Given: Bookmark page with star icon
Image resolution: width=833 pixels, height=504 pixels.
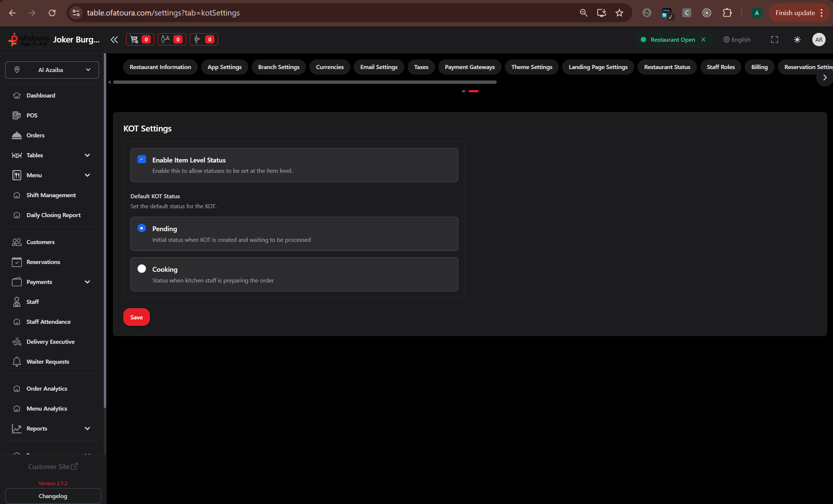Looking at the screenshot, I should pos(619,13).
